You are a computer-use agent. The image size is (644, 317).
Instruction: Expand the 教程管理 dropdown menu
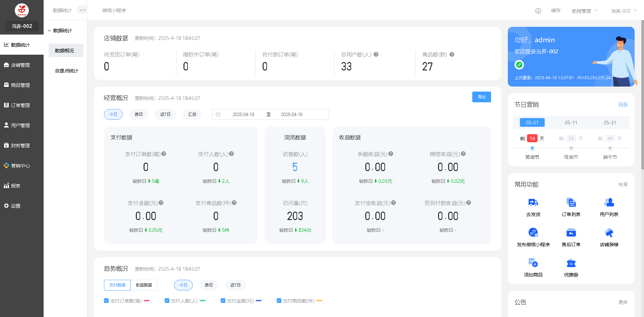click(584, 11)
